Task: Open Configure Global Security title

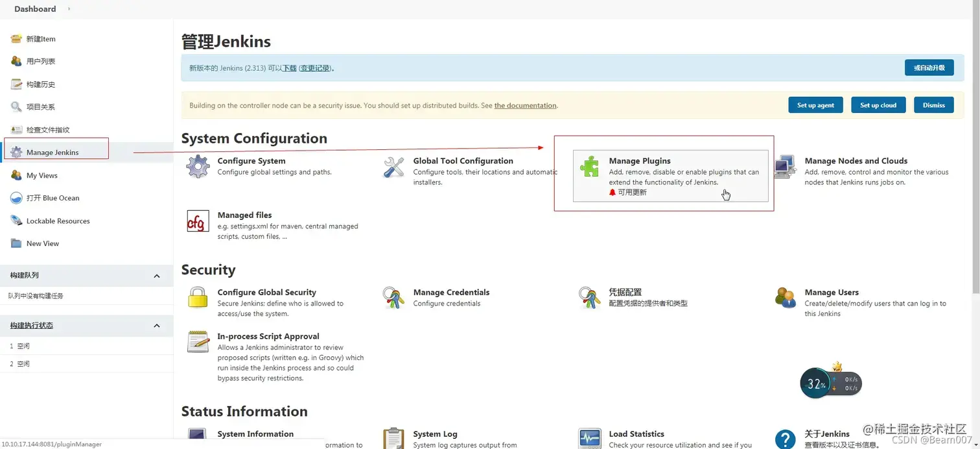Action: (266, 293)
